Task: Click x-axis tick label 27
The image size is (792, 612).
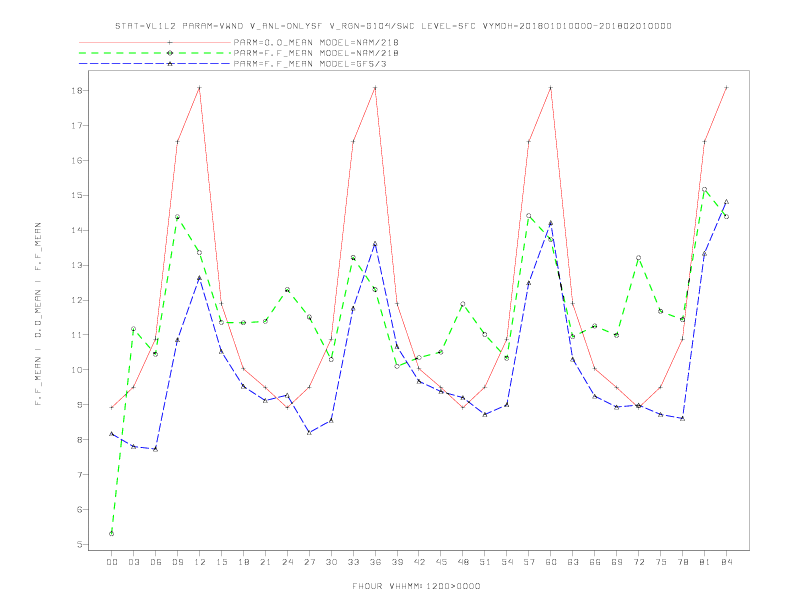Action: point(309,562)
